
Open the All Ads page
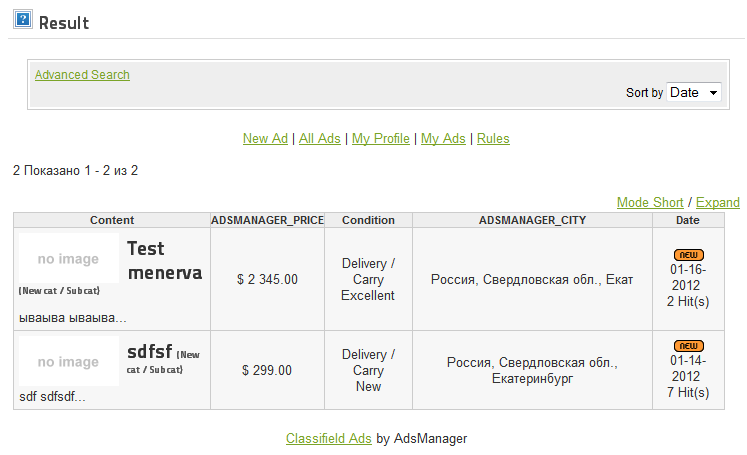click(320, 139)
